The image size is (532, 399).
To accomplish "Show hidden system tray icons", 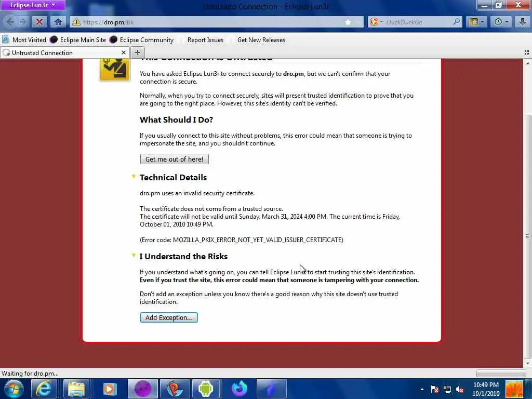I will click(x=422, y=389).
